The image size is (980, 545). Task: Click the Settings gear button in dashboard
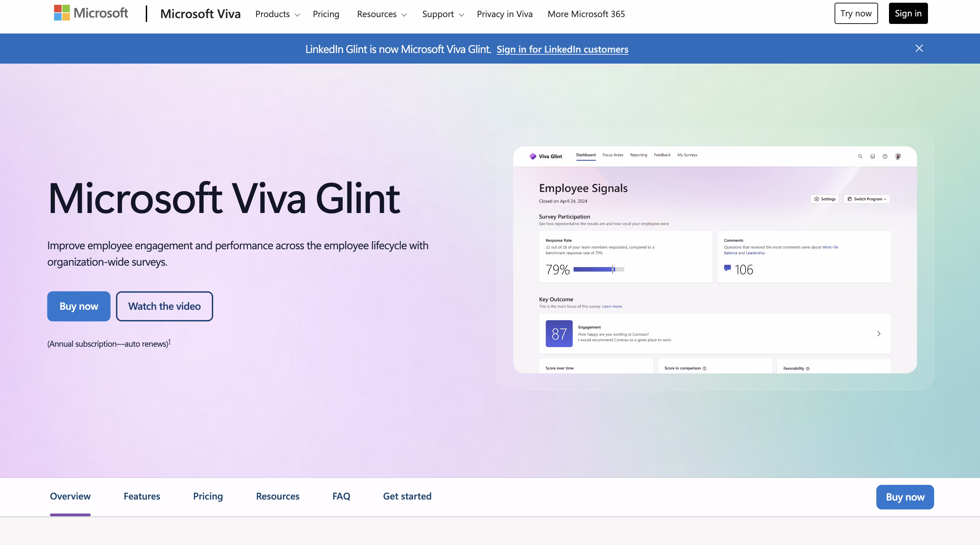coord(825,199)
